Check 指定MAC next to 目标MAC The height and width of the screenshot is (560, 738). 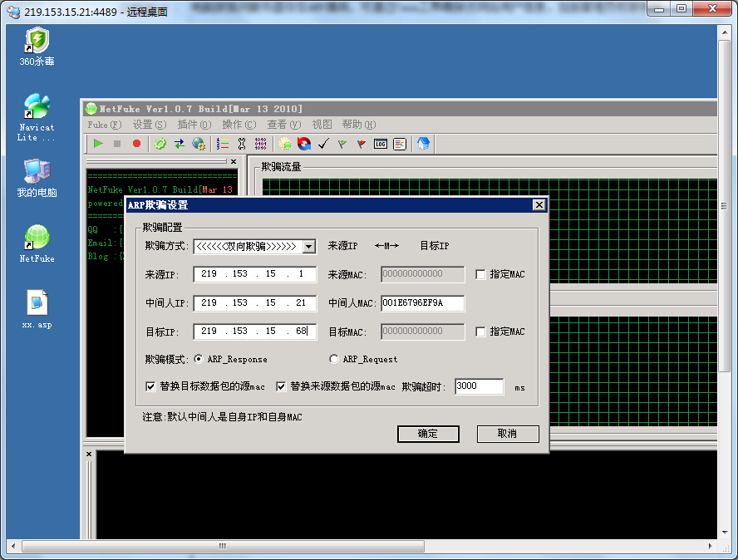point(480,332)
